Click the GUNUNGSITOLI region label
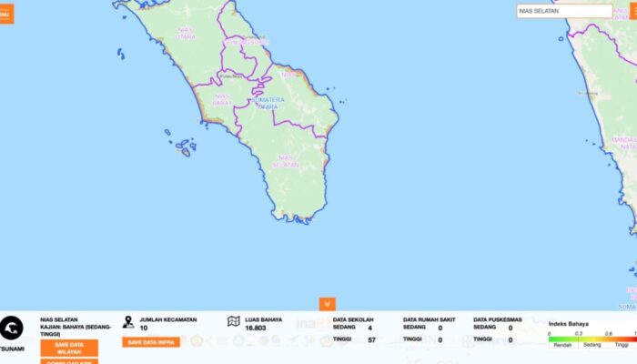Image resolution: width=637 pixels, height=364 pixels. [x=247, y=42]
